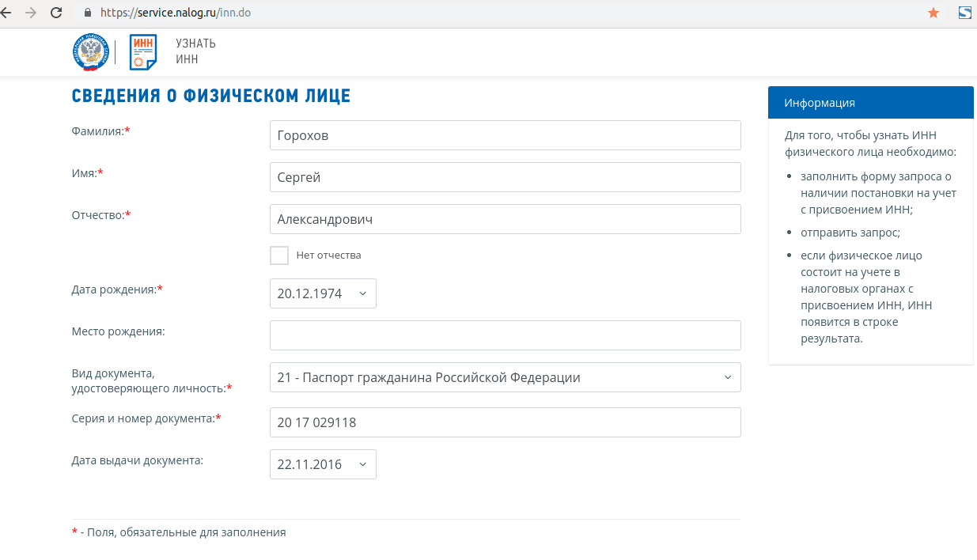This screenshot has width=977, height=560.
Task: Open the Дата выдачи документа date picker
Action: click(x=323, y=464)
